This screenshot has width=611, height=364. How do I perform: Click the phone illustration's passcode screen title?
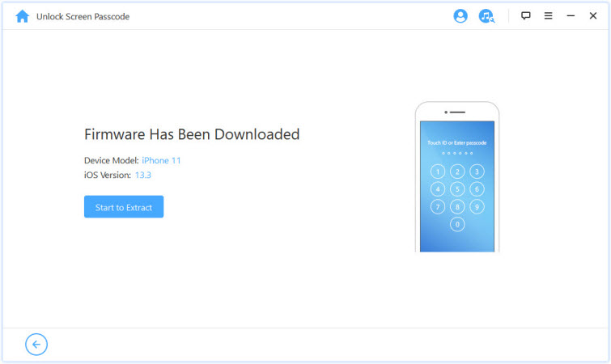(456, 142)
